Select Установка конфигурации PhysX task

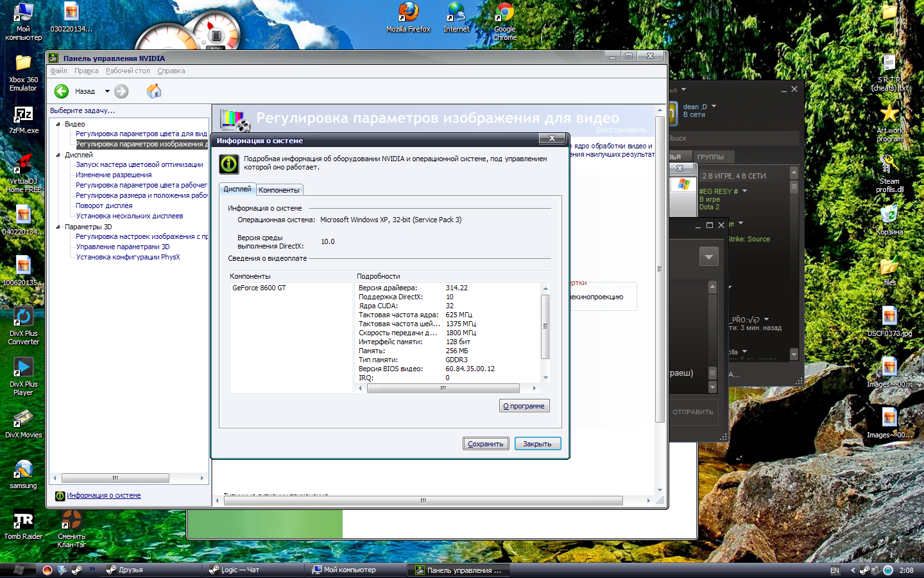128,257
